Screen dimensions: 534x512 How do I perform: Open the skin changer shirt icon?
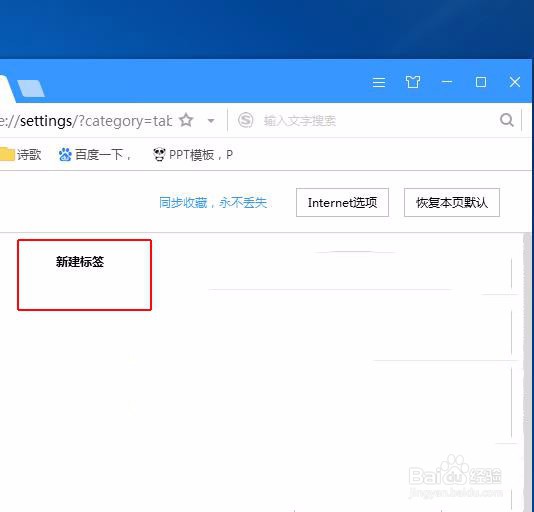coord(413,82)
